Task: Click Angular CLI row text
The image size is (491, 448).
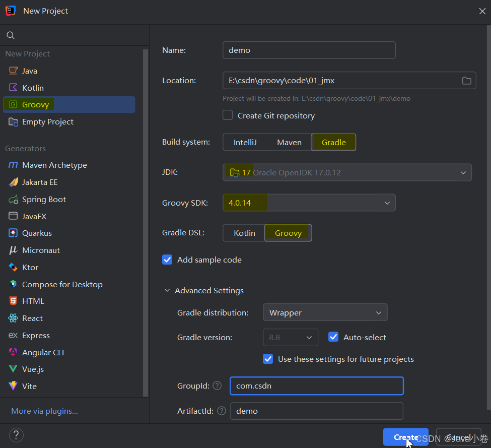Action: (x=43, y=352)
